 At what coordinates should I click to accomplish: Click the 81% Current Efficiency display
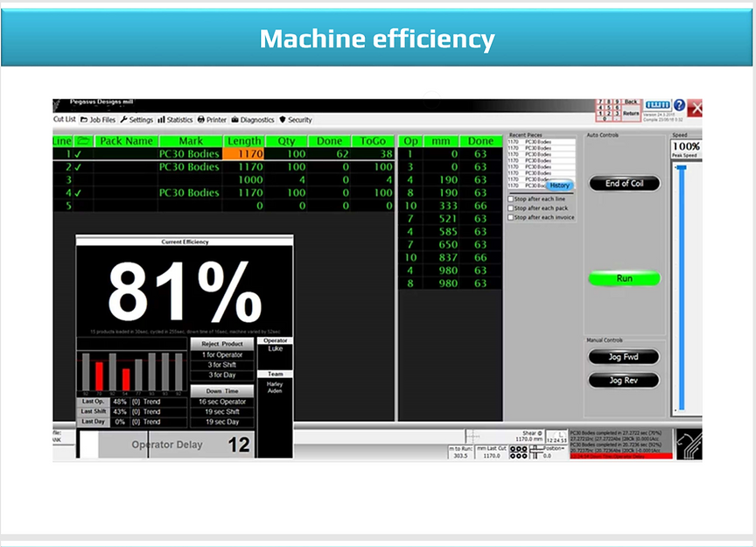(185, 291)
